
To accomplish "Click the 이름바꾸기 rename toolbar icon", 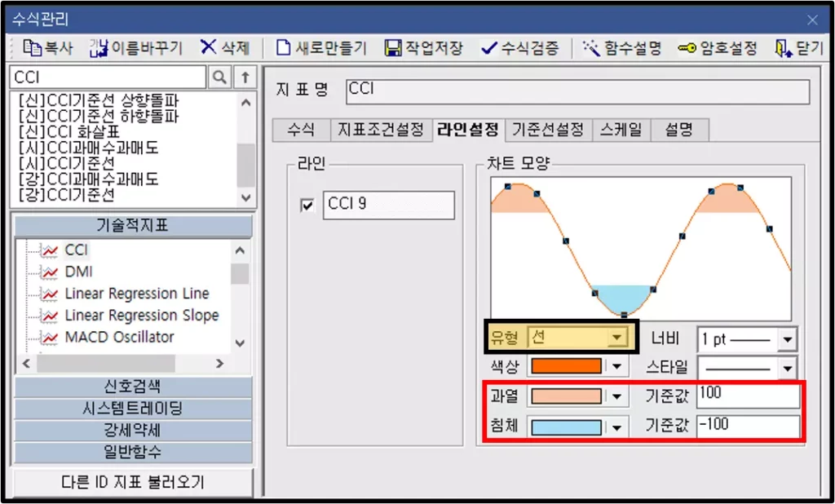I will (99, 48).
